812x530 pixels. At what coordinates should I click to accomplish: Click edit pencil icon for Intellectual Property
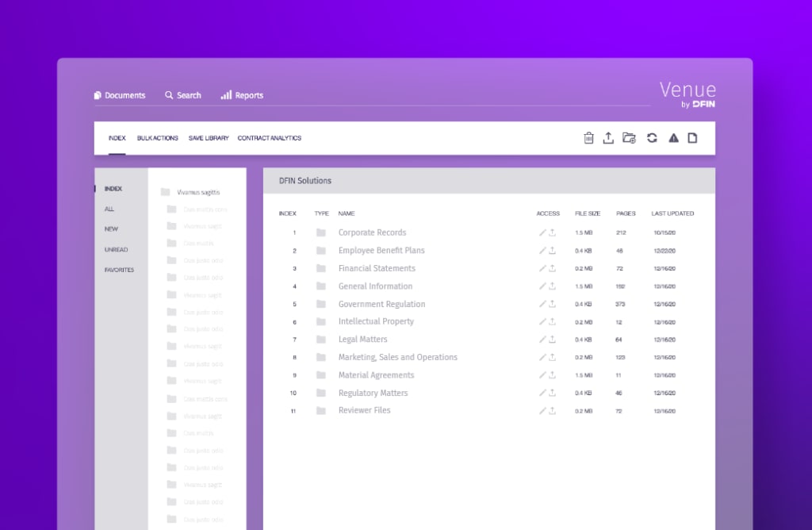[542, 322]
